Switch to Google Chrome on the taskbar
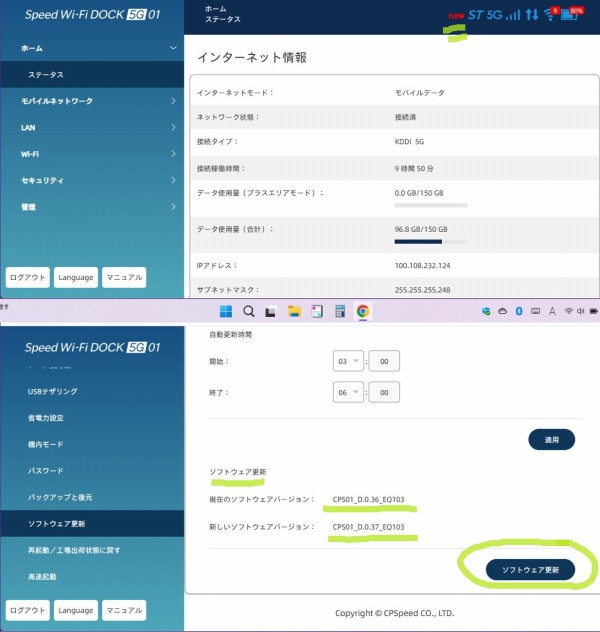The width and height of the screenshot is (600, 632). pos(363,311)
